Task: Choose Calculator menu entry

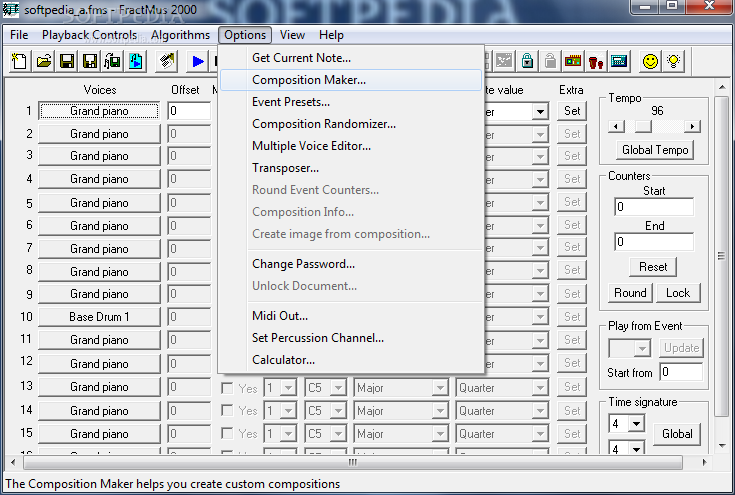Action: [x=351, y=360]
